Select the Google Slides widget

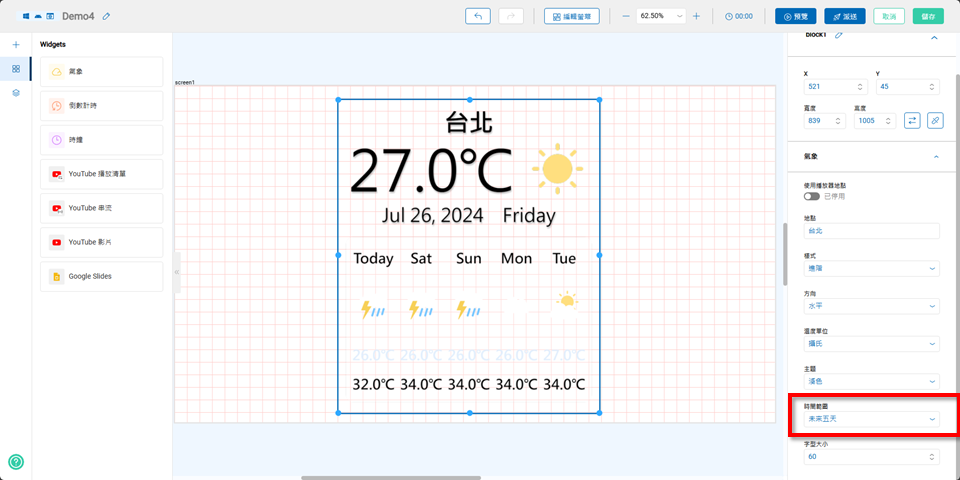click(102, 276)
